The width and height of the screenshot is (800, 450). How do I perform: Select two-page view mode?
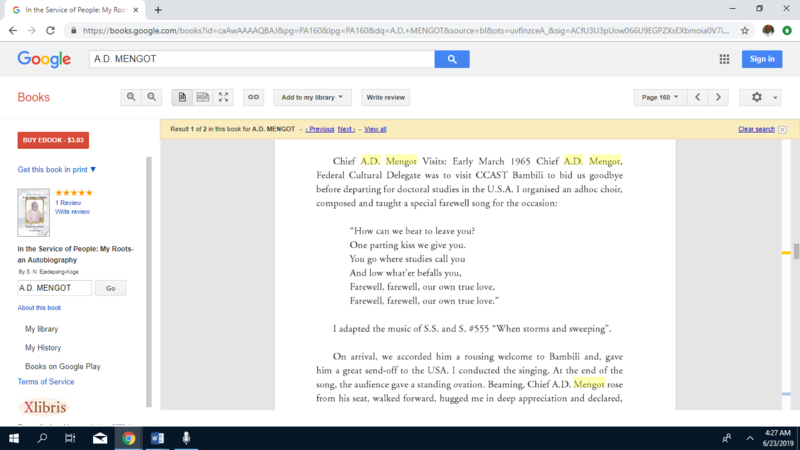click(x=203, y=97)
